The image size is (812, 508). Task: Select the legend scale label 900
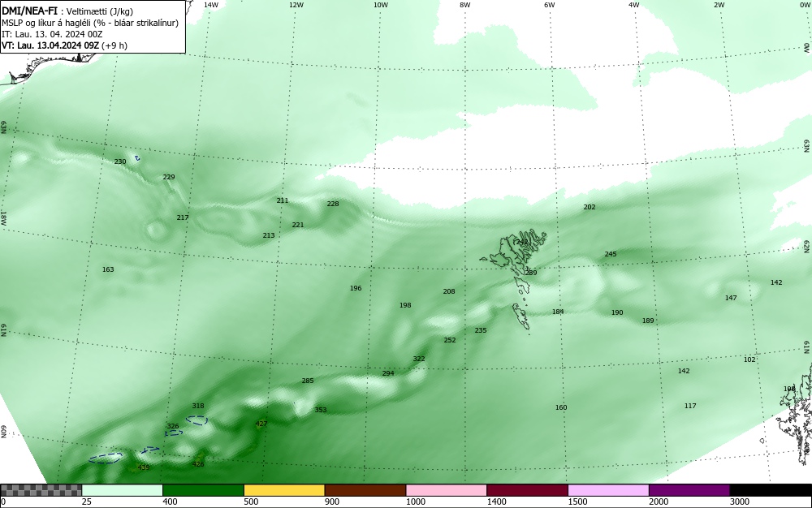[332, 502]
